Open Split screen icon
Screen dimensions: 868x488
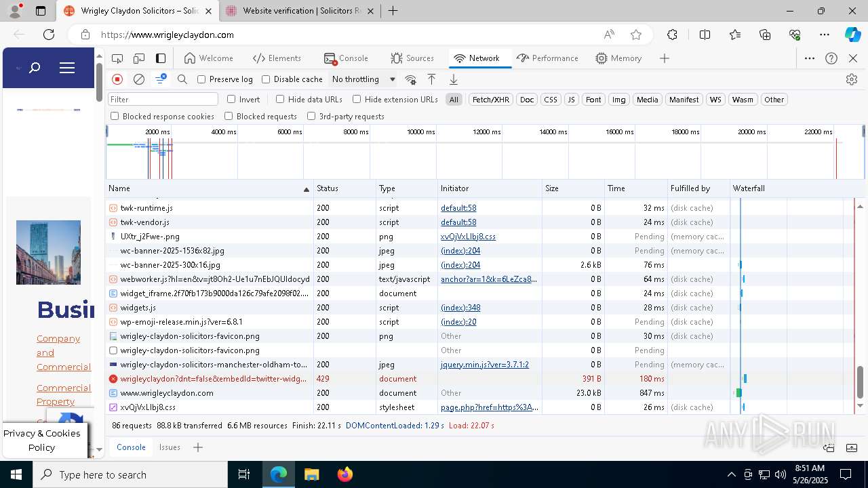[x=705, y=35]
